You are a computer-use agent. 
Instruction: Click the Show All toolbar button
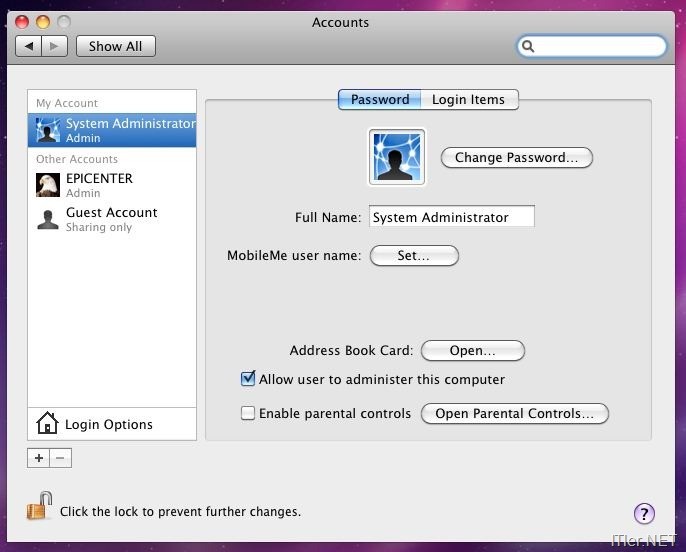click(x=115, y=46)
